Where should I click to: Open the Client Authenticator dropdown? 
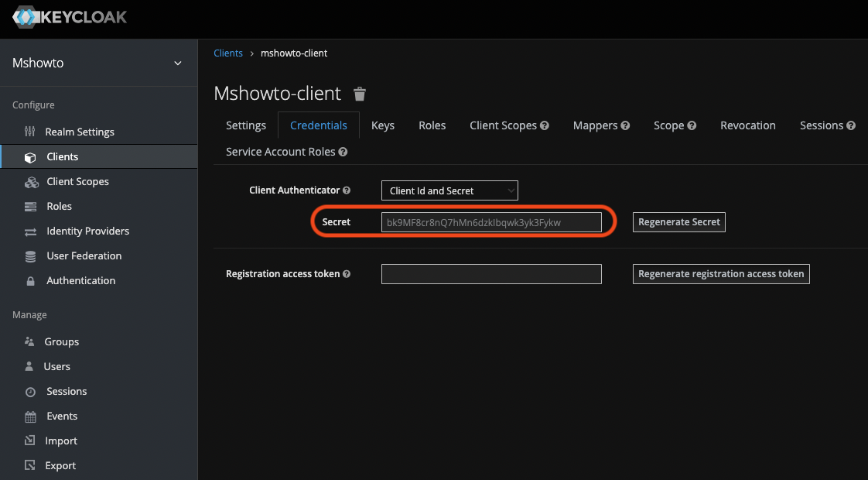coord(449,190)
